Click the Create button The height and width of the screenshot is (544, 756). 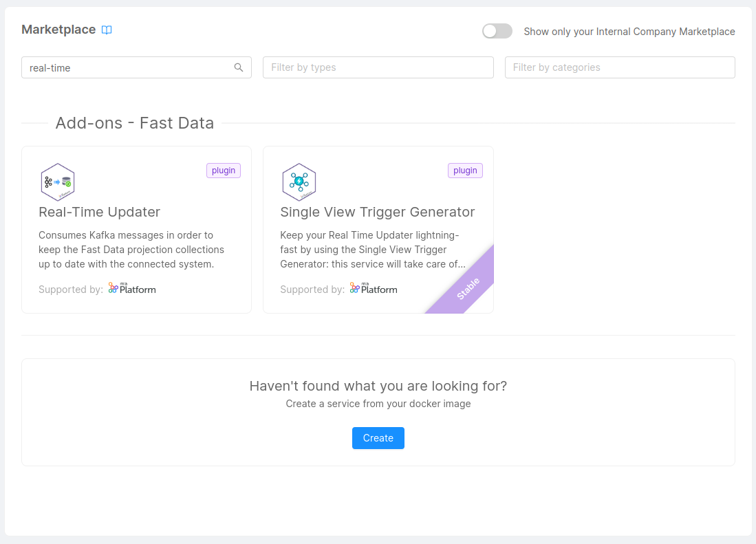point(378,438)
